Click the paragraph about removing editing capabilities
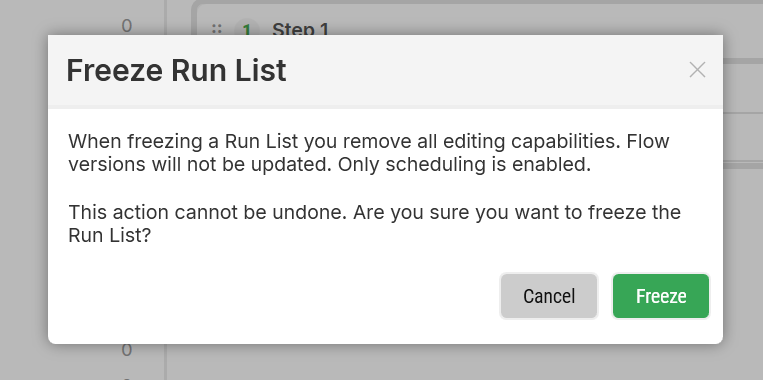Screen dimensions: 763x380 point(369,153)
